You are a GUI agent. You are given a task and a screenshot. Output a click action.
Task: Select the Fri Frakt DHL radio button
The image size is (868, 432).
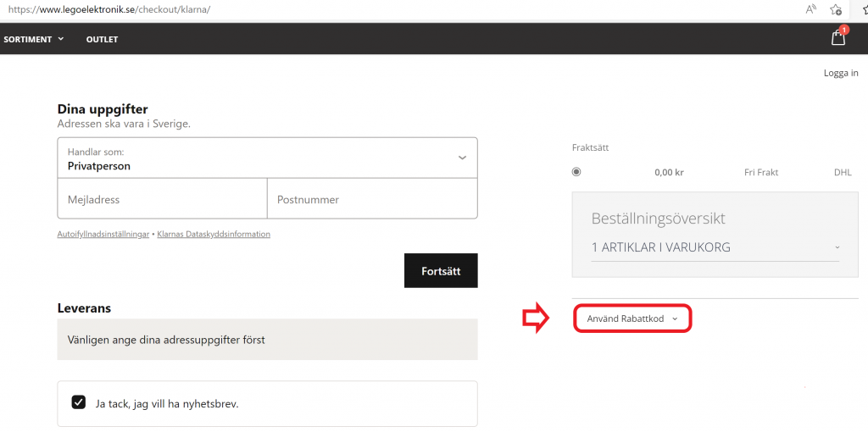coord(576,172)
